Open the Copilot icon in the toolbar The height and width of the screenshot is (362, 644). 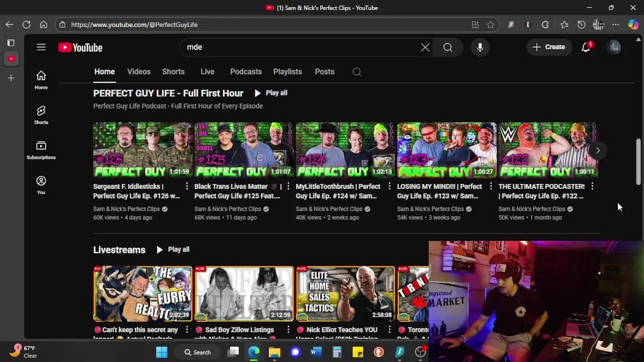[x=633, y=25]
